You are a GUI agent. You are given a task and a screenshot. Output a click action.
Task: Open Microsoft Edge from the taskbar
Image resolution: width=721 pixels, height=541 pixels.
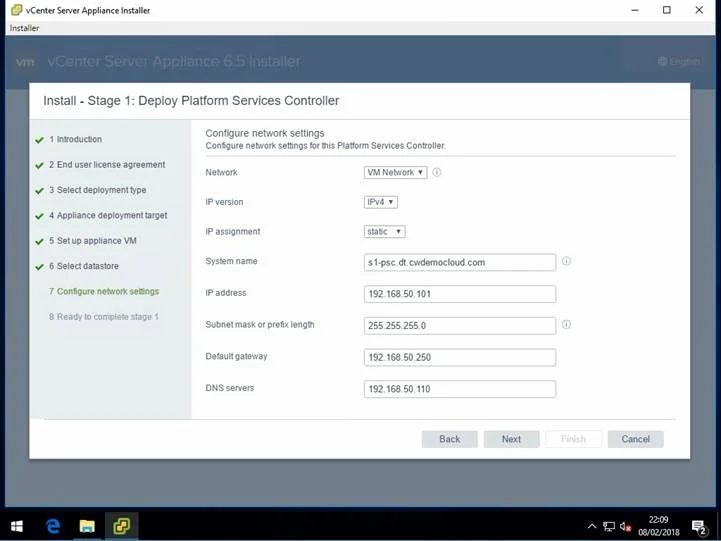click(x=53, y=526)
